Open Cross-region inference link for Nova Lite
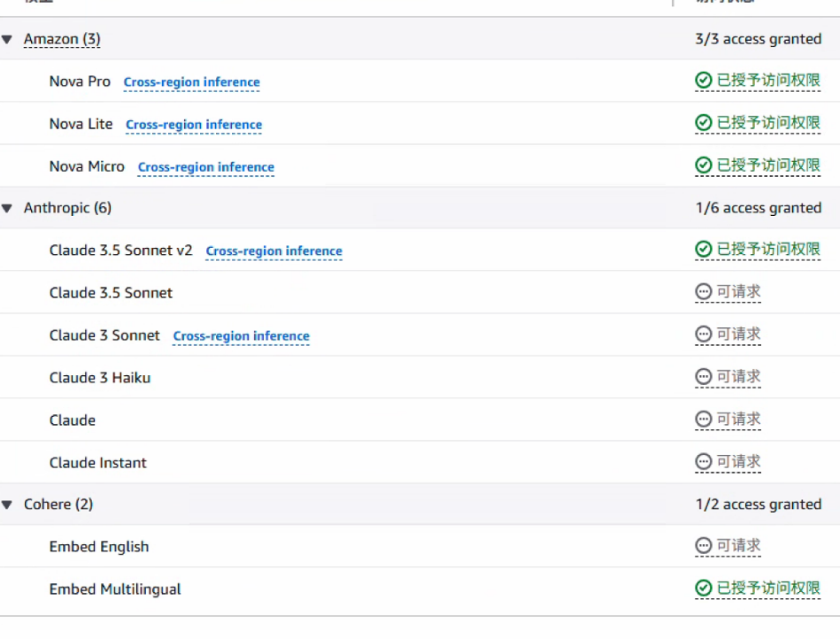Image resolution: width=840 pixels, height=639 pixels. pos(194,124)
